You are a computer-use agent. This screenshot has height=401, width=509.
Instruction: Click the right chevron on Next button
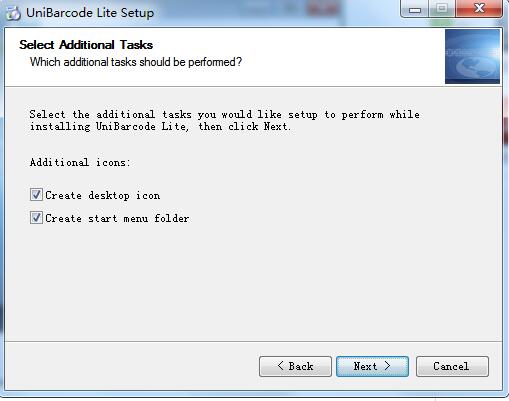387,366
